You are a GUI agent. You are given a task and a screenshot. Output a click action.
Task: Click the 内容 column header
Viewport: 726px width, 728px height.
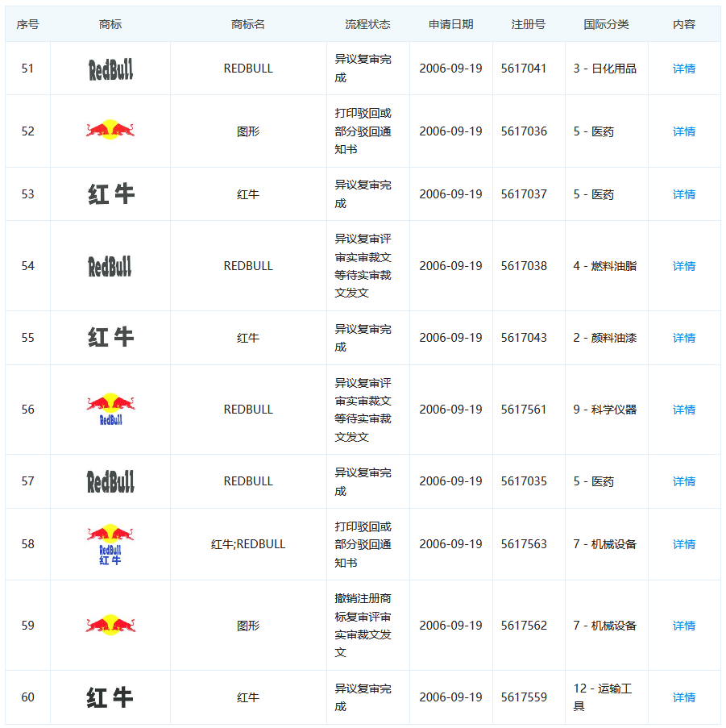point(684,24)
